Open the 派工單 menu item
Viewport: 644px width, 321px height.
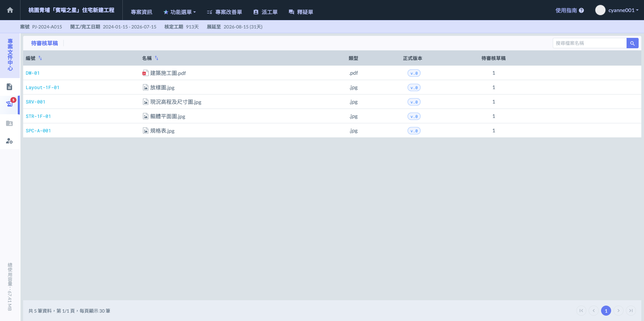pos(265,12)
